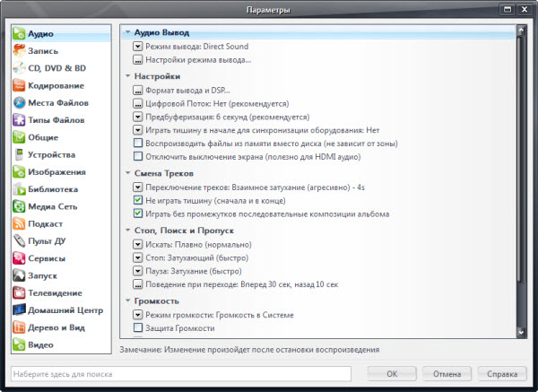538x392 pixels.
Task: Click the Подкаст icon
Action: click(x=18, y=223)
